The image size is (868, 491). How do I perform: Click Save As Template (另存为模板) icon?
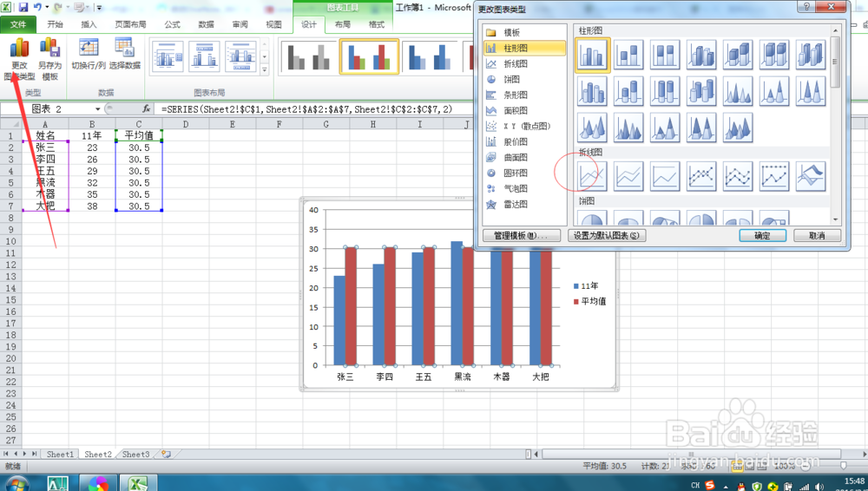[49, 60]
